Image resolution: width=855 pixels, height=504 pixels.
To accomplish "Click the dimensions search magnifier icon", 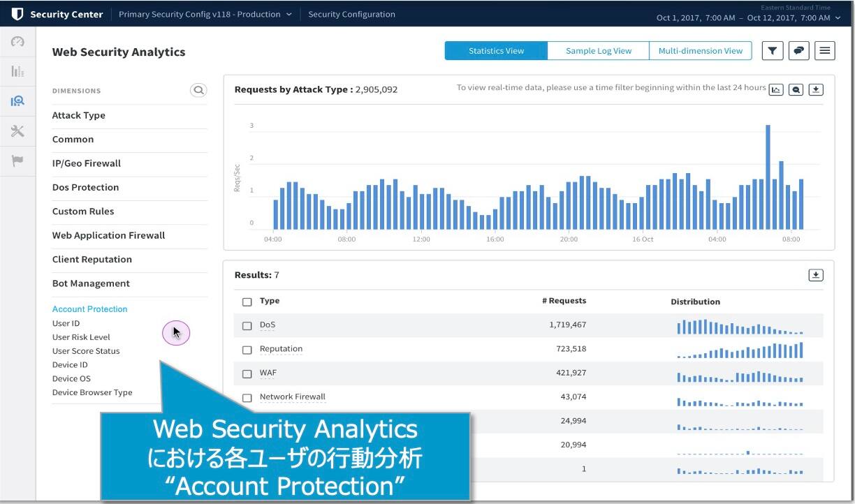I will 199,90.
